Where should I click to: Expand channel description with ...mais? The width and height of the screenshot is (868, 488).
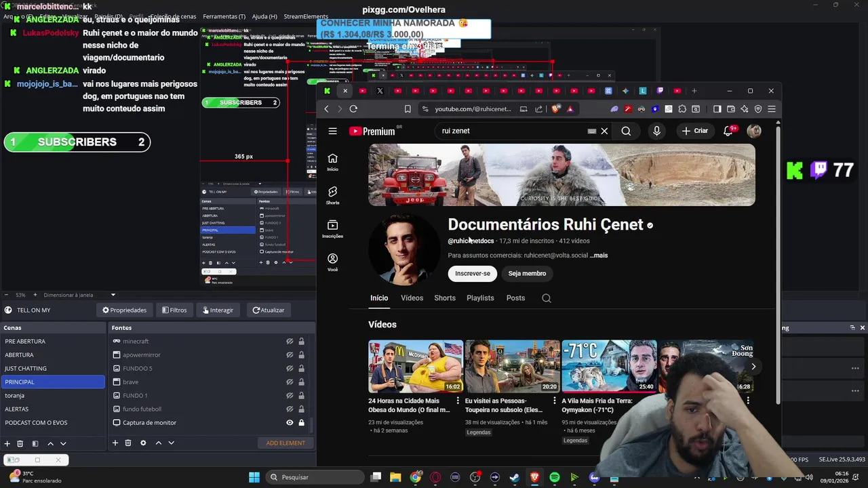(x=599, y=256)
